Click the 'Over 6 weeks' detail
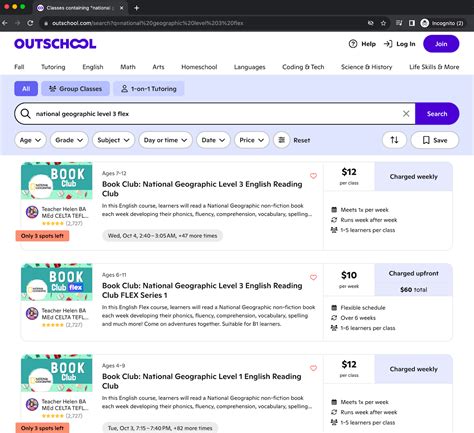This screenshot has width=474, height=433. pyautogui.click(x=358, y=318)
